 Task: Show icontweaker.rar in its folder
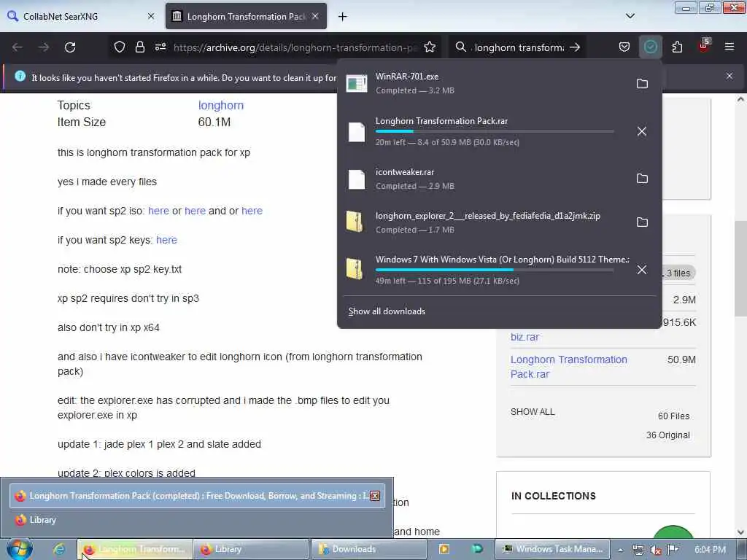[642, 179]
